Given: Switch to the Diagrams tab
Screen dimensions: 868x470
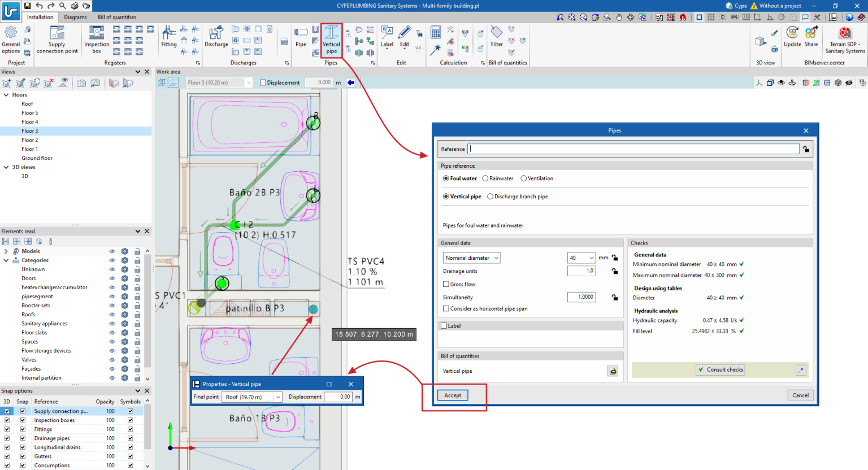Looking at the screenshot, I should 75,18.
